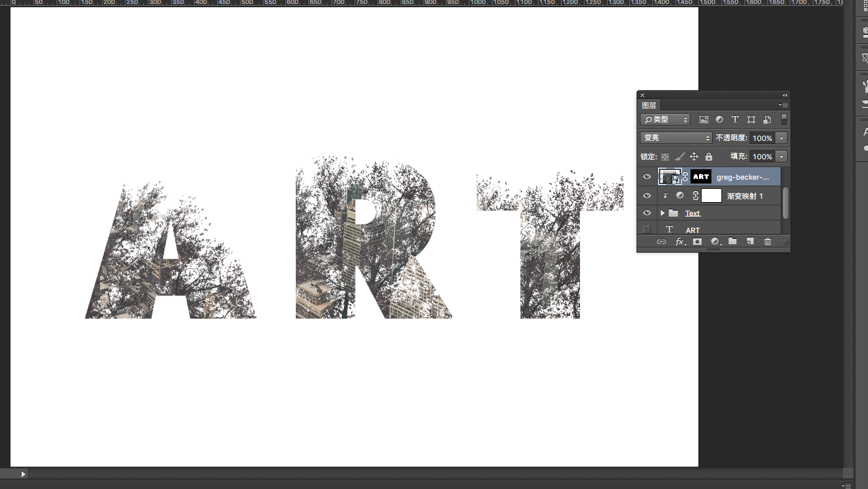The width and height of the screenshot is (868, 489).
Task: Filter layers by pixel layer icon
Action: (704, 120)
